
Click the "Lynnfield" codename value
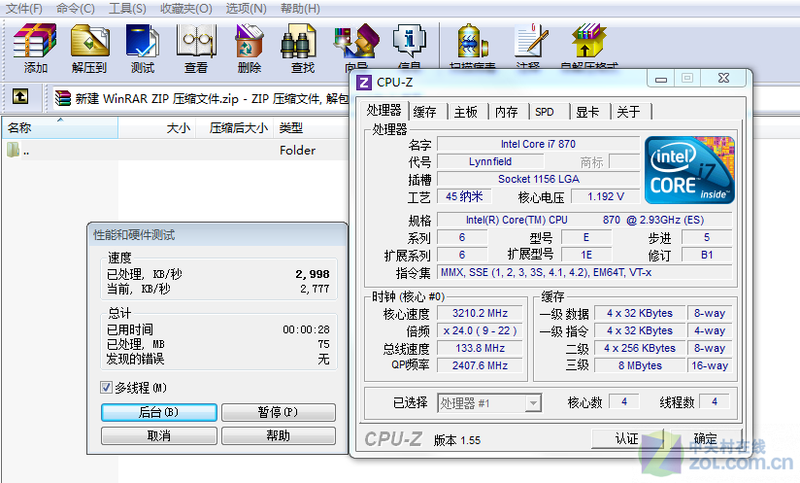coord(490,162)
